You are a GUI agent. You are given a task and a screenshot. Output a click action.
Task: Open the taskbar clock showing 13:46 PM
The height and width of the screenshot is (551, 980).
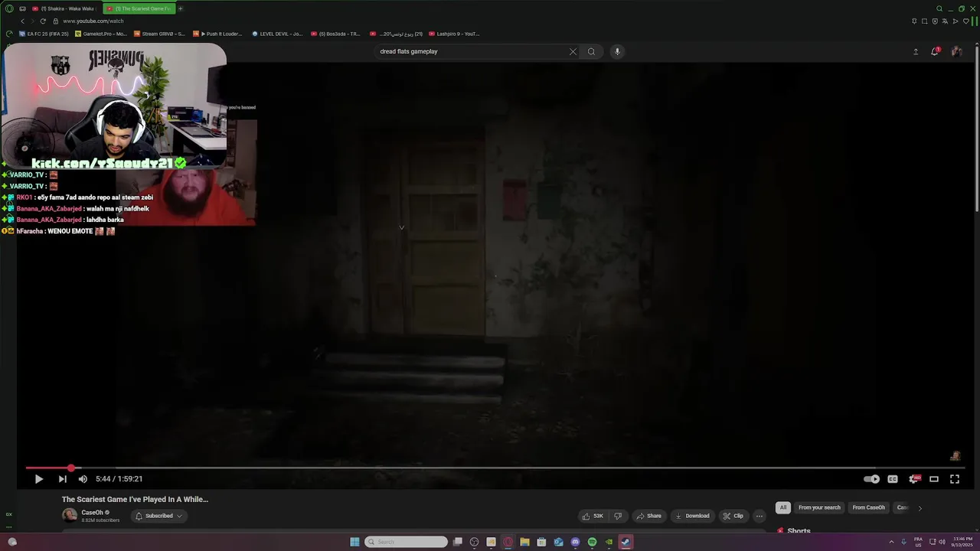point(961,542)
